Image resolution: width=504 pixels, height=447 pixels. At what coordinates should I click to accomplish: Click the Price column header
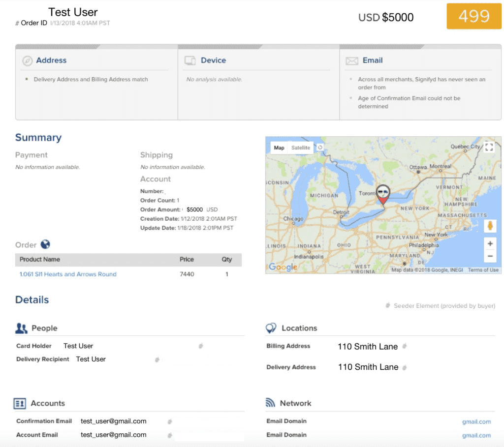[187, 260]
